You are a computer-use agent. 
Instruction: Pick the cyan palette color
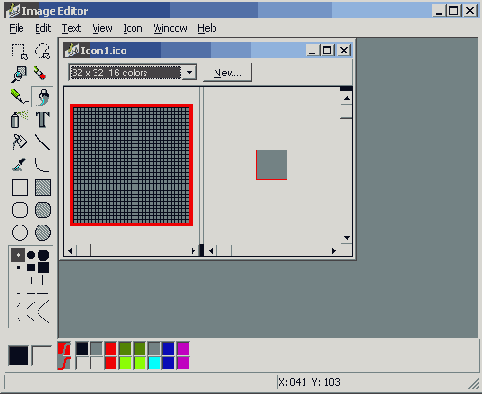154,363
